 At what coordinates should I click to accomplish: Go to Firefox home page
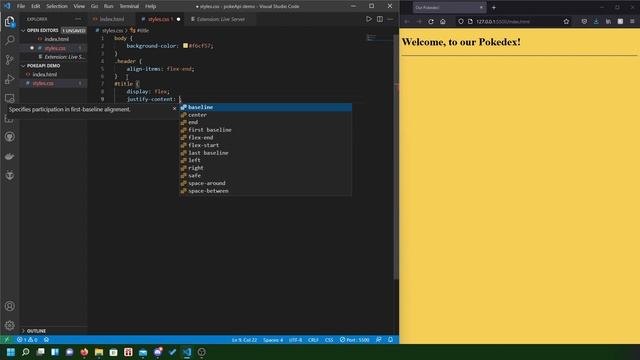(443, 21)
